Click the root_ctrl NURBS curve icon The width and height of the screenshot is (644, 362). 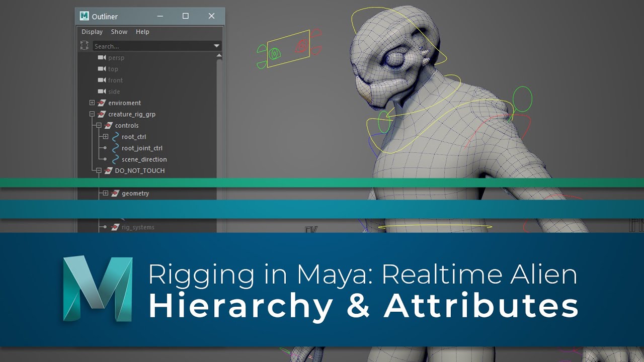pyautogui.click(x=116, y=137)
